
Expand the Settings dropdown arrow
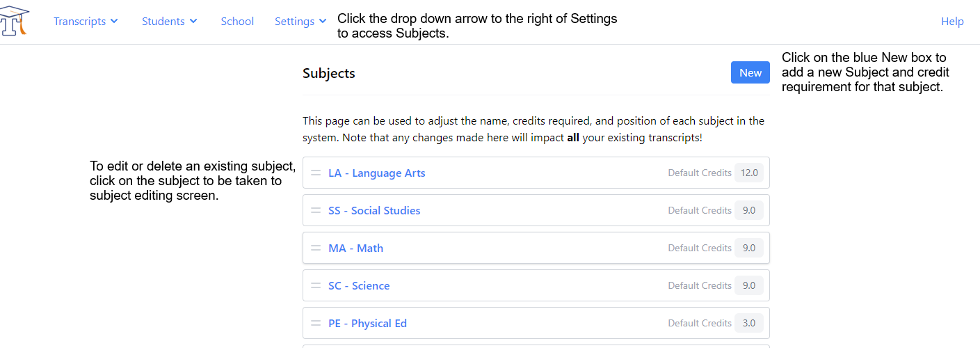tap(323, 22)
